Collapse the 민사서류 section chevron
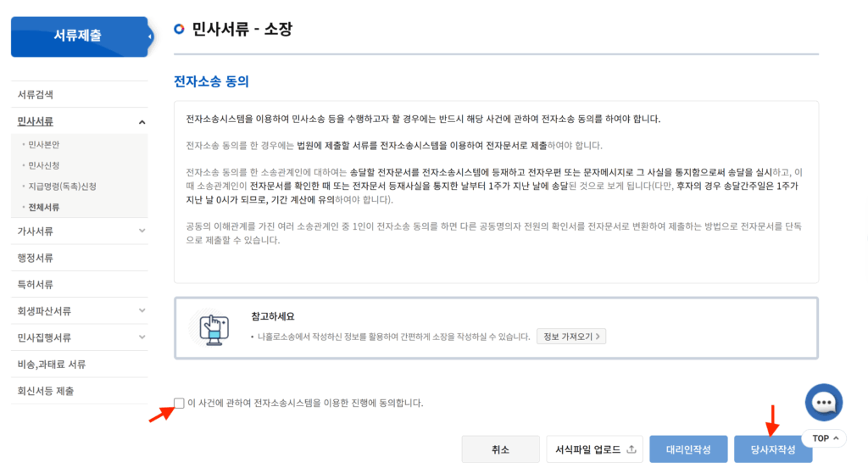This screenshot has width=868, height=468. 142,122
